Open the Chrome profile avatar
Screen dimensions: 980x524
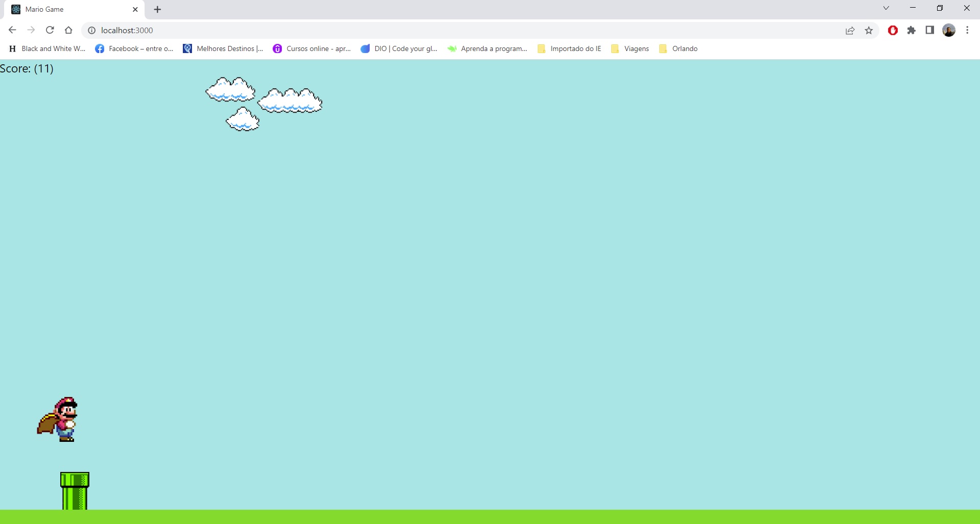[948, 30]
